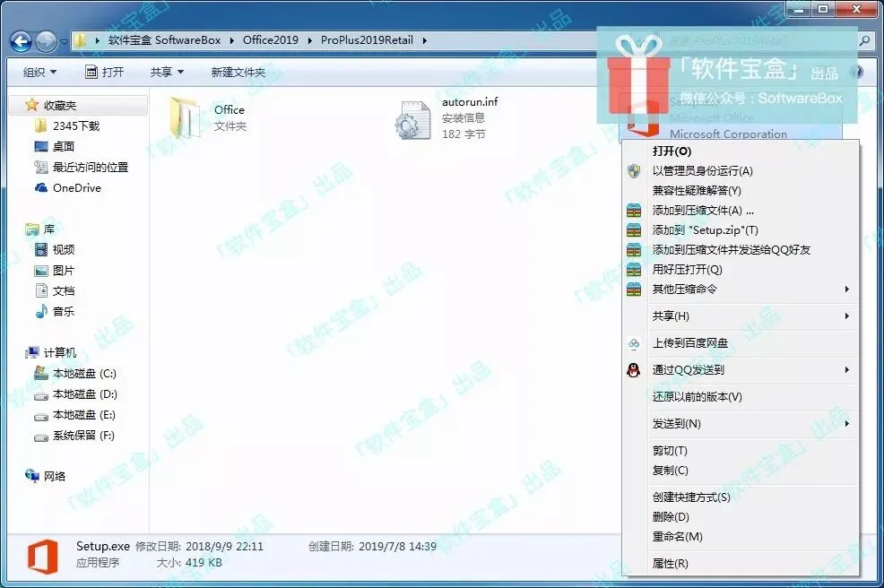Select the Setup.exe Office icon in file list
Viewport: 884px width, 588px height.
pos(643,117)
